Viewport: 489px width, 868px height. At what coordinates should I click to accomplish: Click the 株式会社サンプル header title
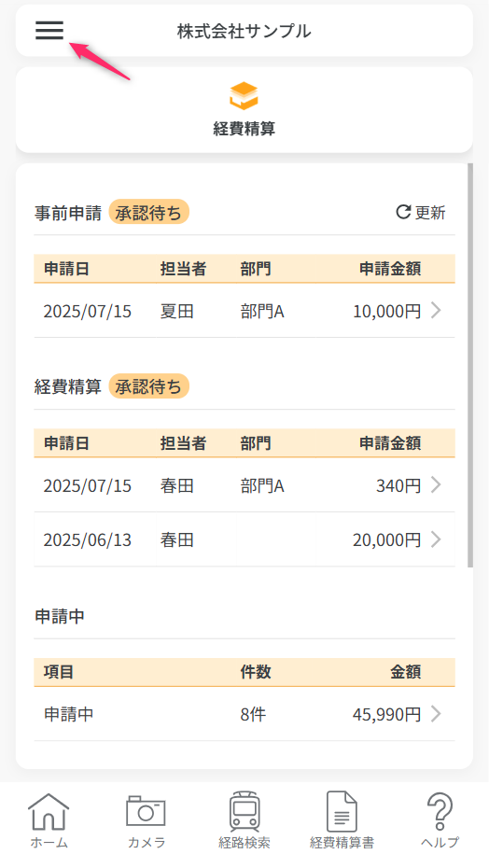(x=244, y=31)
